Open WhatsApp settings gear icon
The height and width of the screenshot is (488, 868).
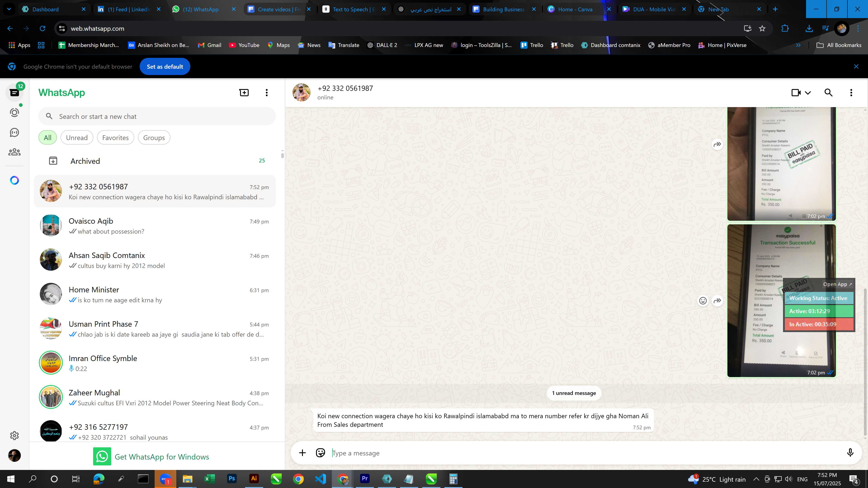[x=14, y=435]
